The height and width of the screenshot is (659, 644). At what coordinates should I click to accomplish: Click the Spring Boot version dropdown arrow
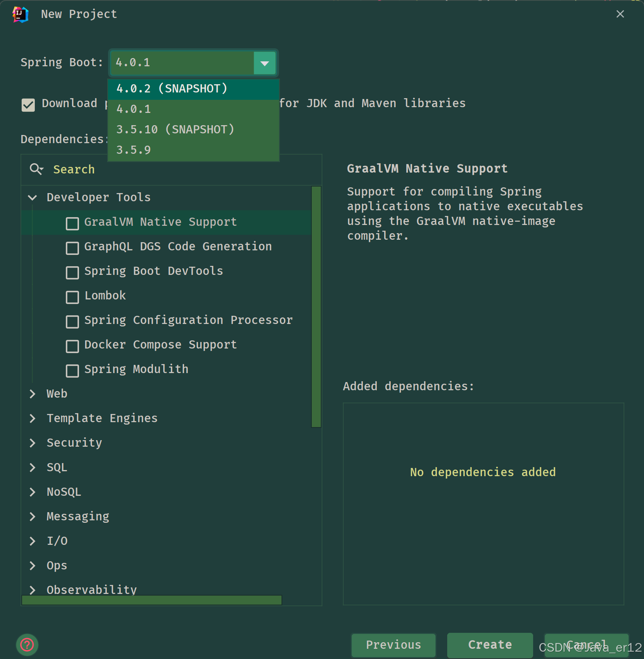pyautogui.click(x=264, y=63)
